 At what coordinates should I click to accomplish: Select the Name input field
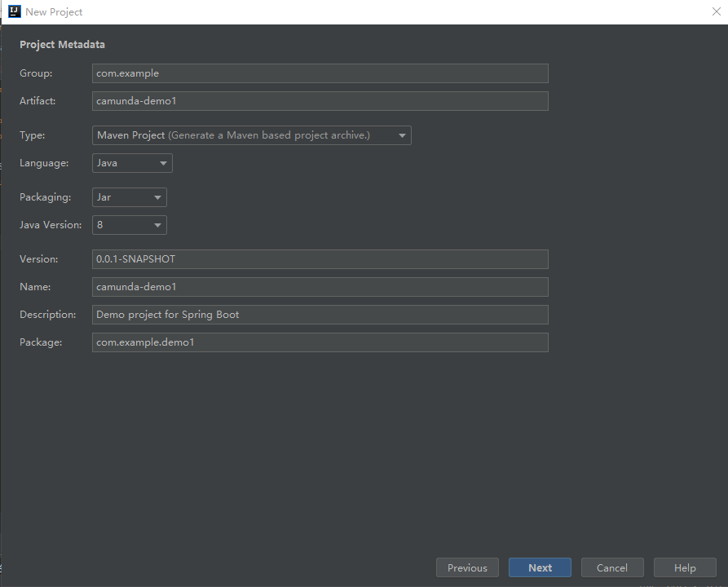tap(320, 287)
